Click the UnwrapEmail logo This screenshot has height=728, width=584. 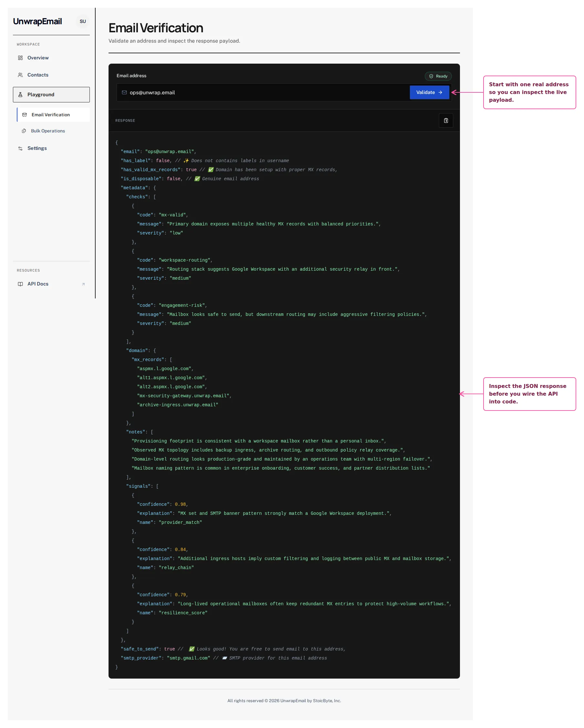tap(37, 21)
